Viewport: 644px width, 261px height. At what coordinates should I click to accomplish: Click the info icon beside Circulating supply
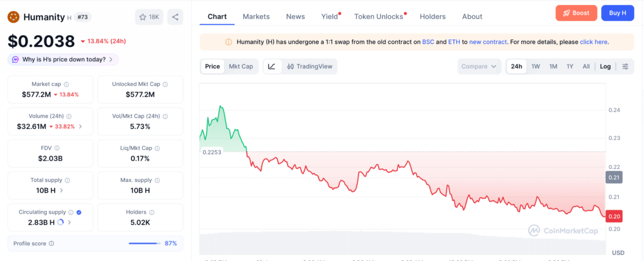[x=71, y=212]
